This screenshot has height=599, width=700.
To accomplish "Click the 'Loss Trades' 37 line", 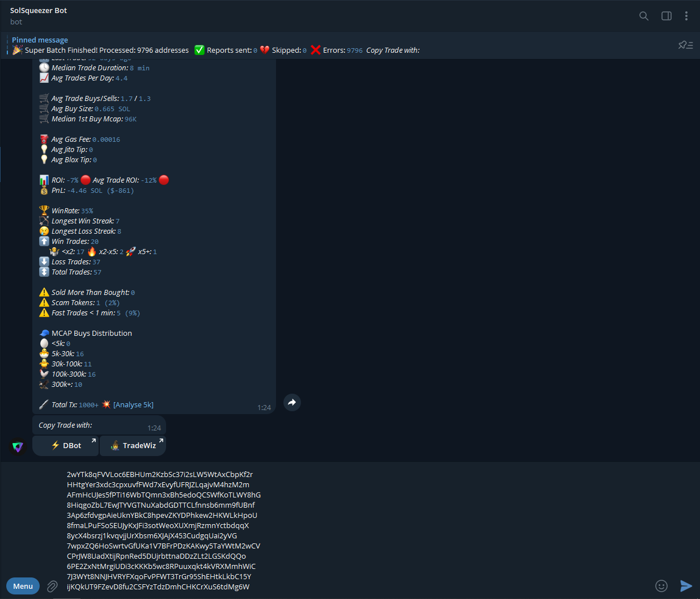I will [69, 262].
